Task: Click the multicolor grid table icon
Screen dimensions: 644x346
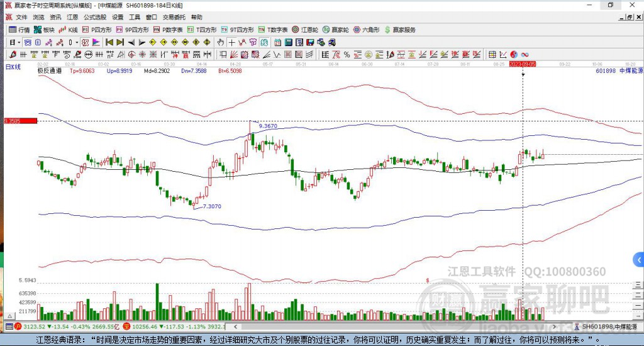Action: 492,54
